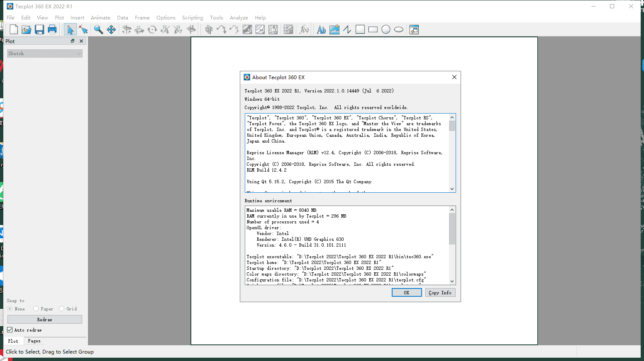Image resolution: width=644 pixels, height=361 pixels.
Task: Switch to the Pages tab
Action: click(34, 341)
